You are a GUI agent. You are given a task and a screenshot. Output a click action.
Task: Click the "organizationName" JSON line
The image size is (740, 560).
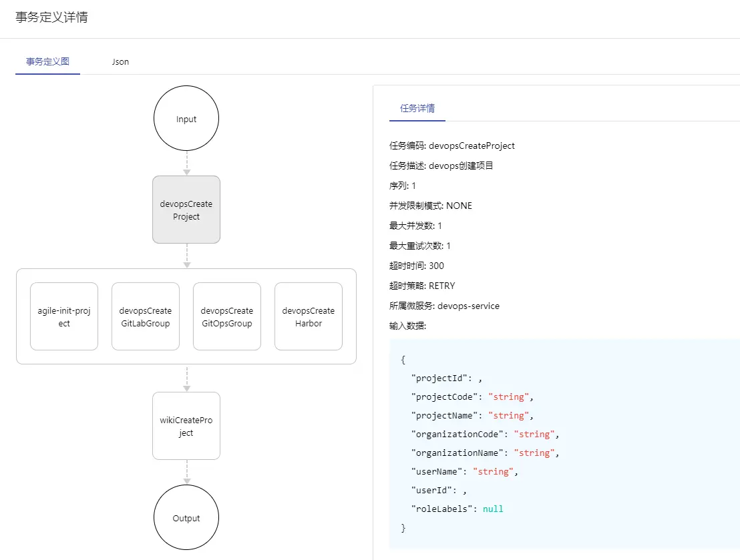(x=485, y=453)
